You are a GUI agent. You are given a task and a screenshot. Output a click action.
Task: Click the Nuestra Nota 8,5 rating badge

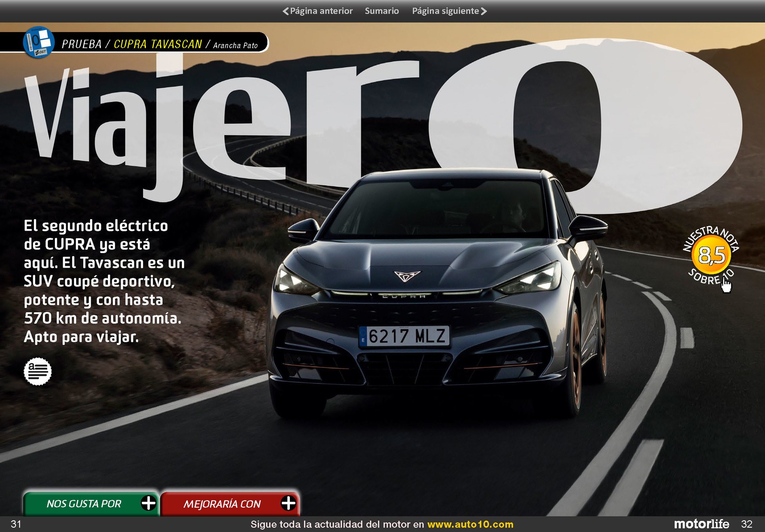[711, 256]
